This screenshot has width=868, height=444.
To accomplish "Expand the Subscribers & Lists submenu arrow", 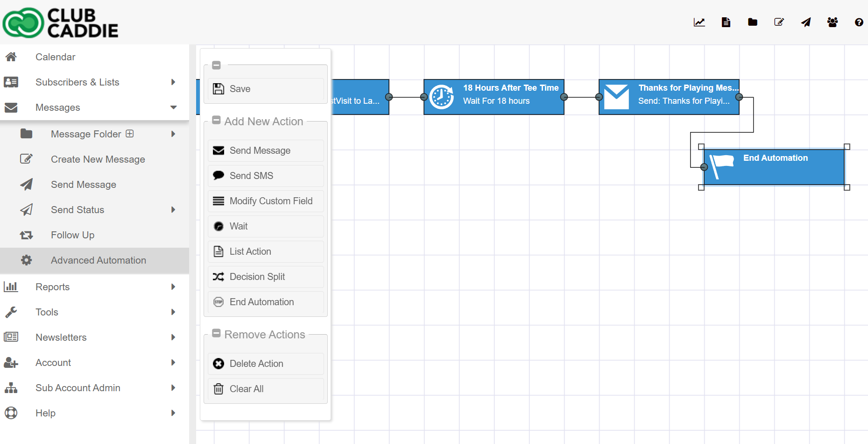I will 173,82.
